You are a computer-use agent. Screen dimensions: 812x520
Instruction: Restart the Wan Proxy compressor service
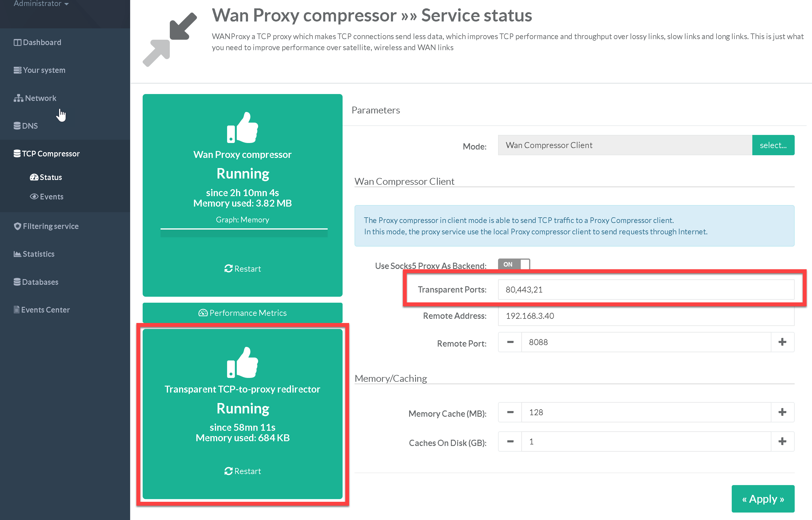click(242, 269)
